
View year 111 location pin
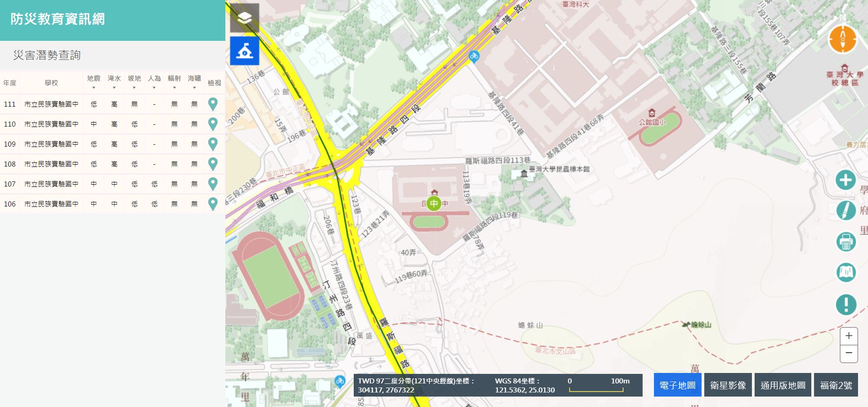[213, 104]
